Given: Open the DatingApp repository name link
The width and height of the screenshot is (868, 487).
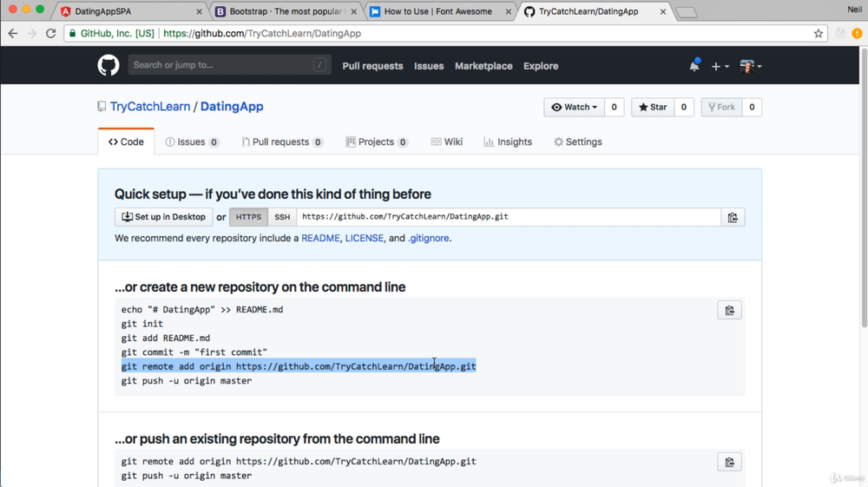Looking at the screenshot, I should coord(232,106).
